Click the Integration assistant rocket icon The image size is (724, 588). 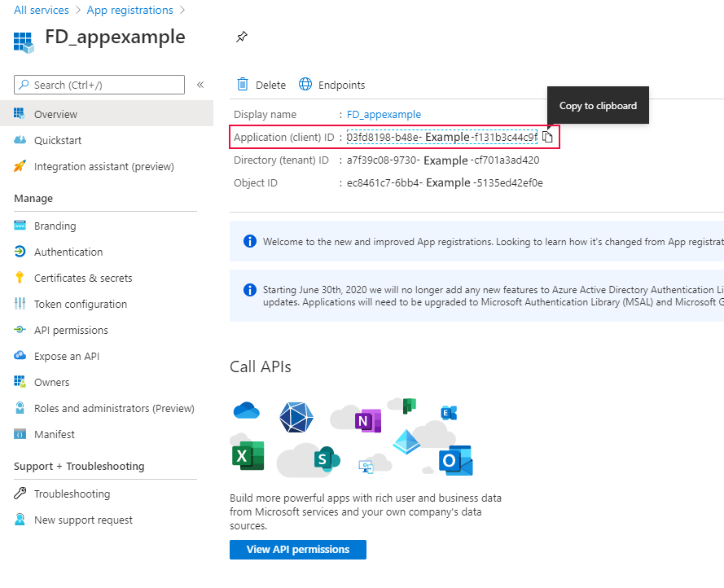[x=20, y=166]
